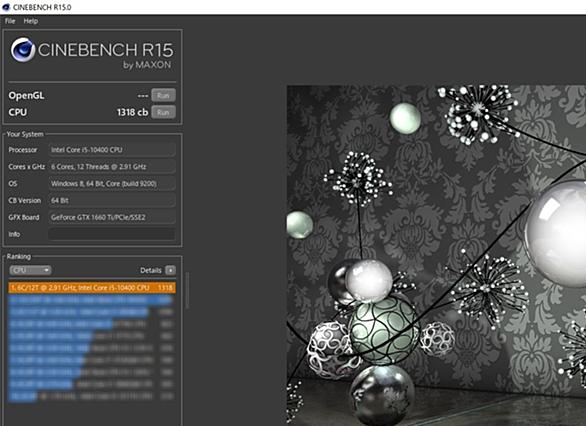Open the File menu
Image resolution: width=586 pixels, height=426 pixels.
pos(10,21)
